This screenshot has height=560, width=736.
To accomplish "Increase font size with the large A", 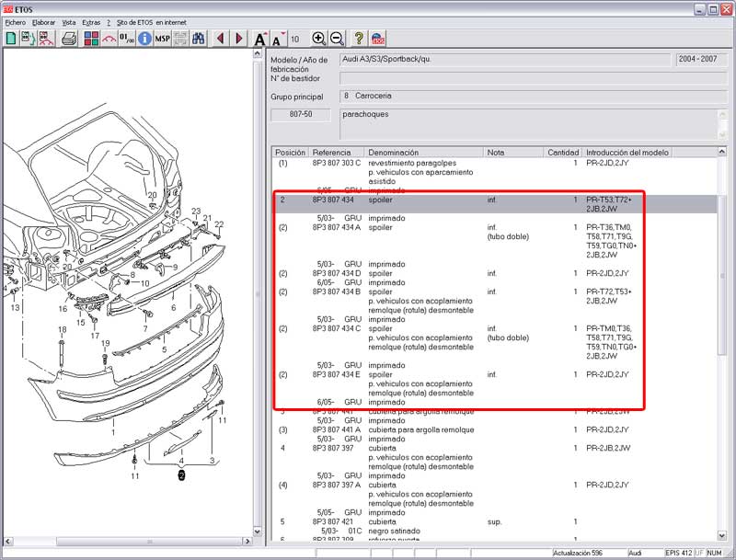I will (259, 39).
